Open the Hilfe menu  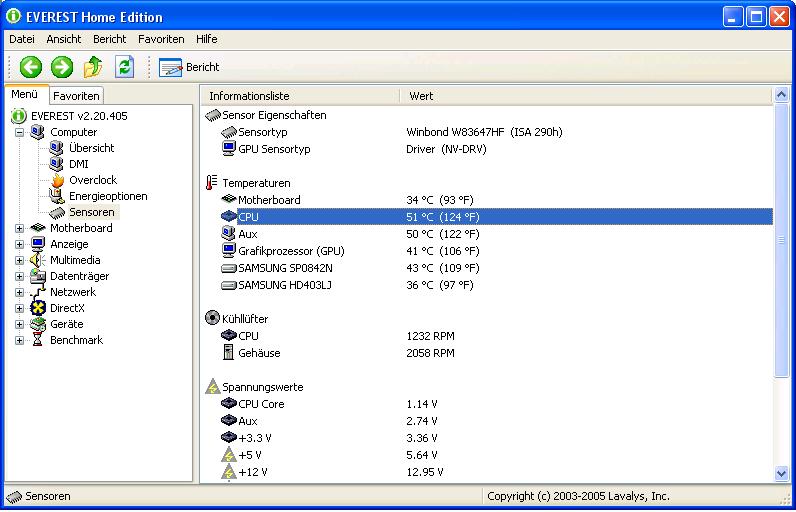(x=207, y=39)
